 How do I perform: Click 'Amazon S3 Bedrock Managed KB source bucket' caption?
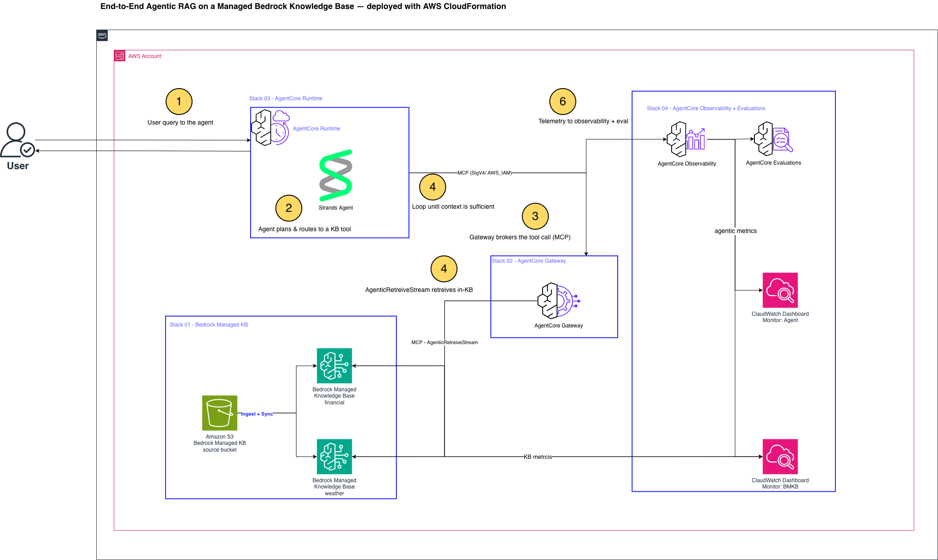pos(220,443)
